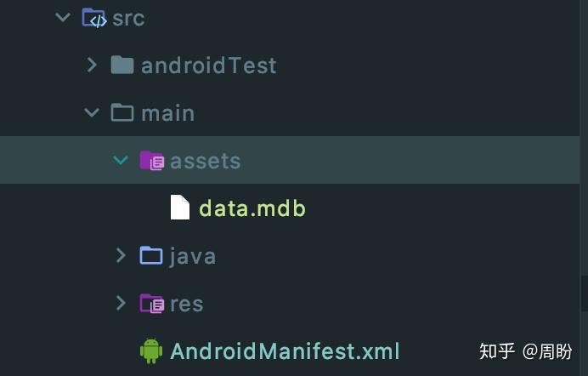Click the green Android robot icon
The image size is (588, 376).
click(151, 350)
